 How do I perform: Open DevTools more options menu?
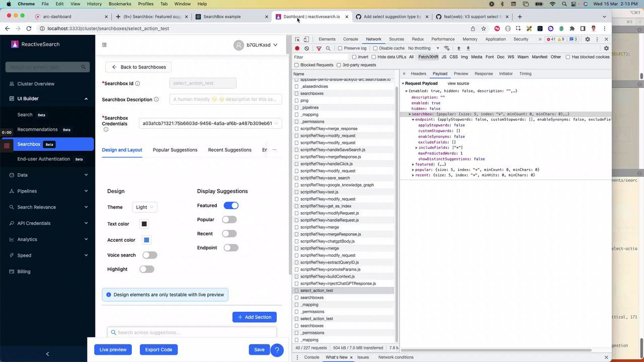click(x=596, y=39)
